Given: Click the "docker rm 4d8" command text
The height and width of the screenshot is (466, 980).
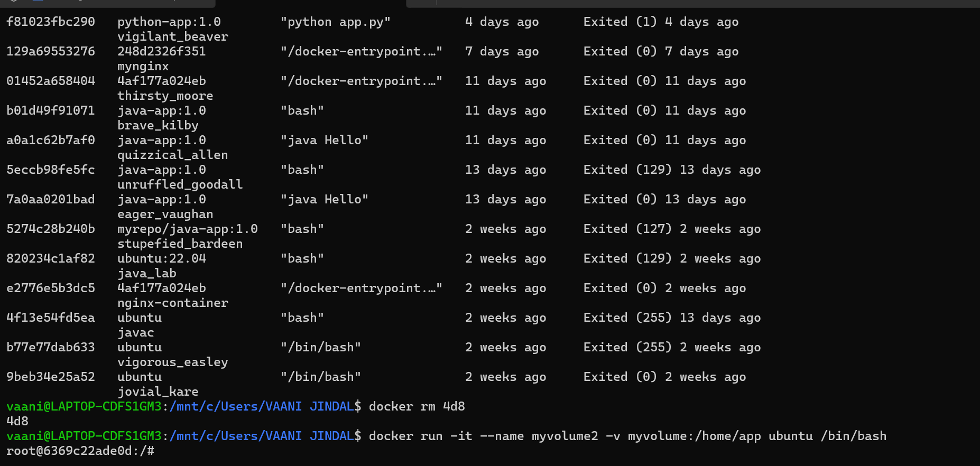Looking at the screenshot, I should pos(417,407).
